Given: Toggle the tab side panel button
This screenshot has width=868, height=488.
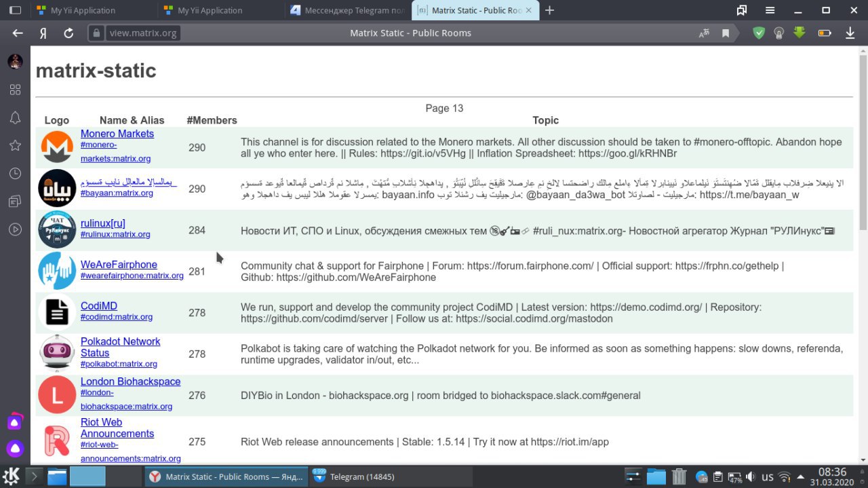Looking at the screenshot, I should 15,10.
